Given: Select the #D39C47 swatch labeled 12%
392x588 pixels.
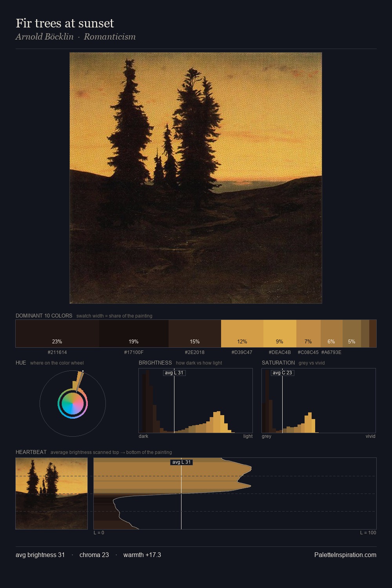Looking at the screenshot, I should click(x=242, y=334).
